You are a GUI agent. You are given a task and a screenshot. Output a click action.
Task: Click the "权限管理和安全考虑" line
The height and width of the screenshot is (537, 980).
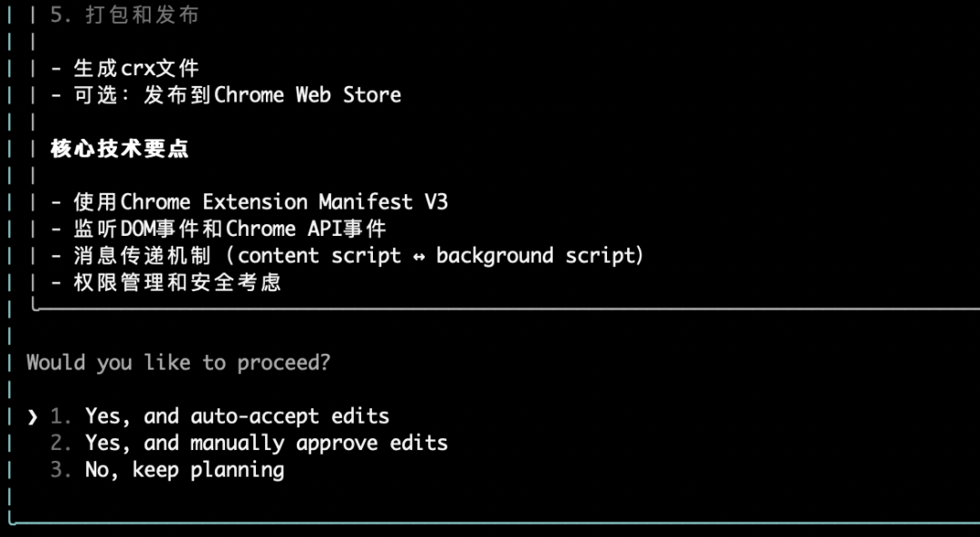tap(177, 282)
